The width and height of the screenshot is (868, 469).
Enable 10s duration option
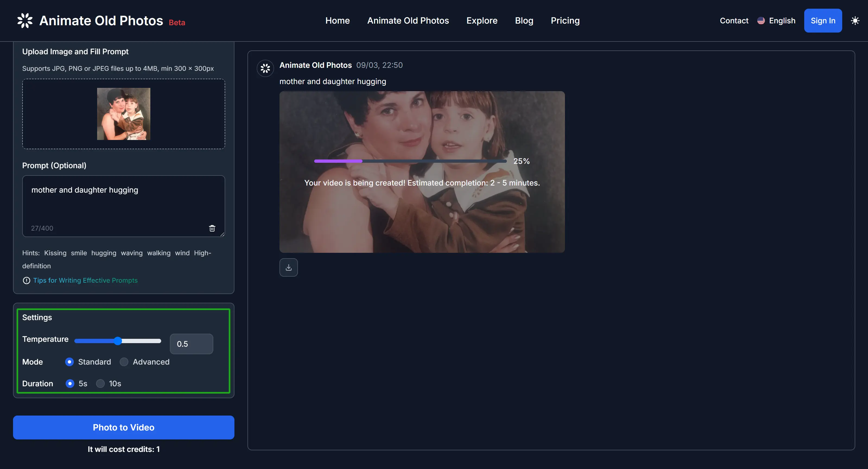tap(100, 383)
